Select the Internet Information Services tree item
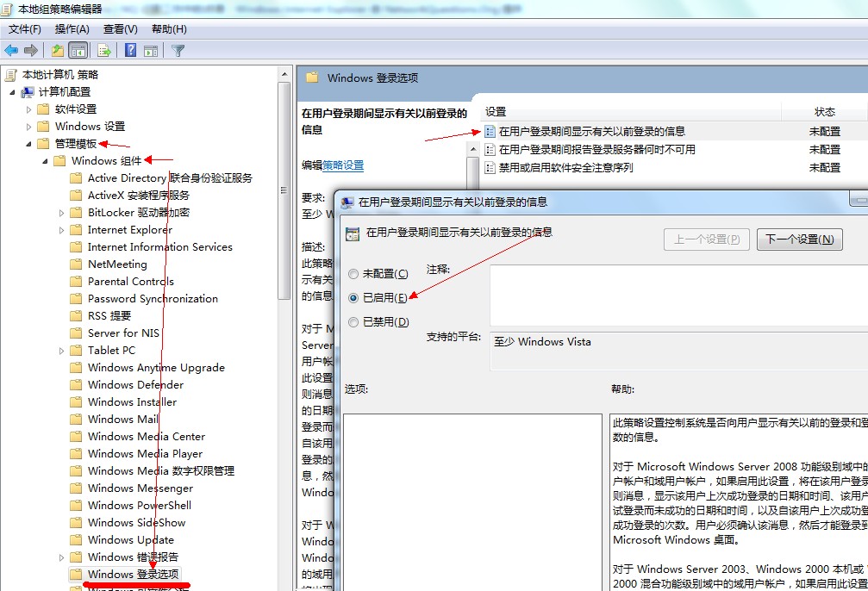 click(160, 246)
